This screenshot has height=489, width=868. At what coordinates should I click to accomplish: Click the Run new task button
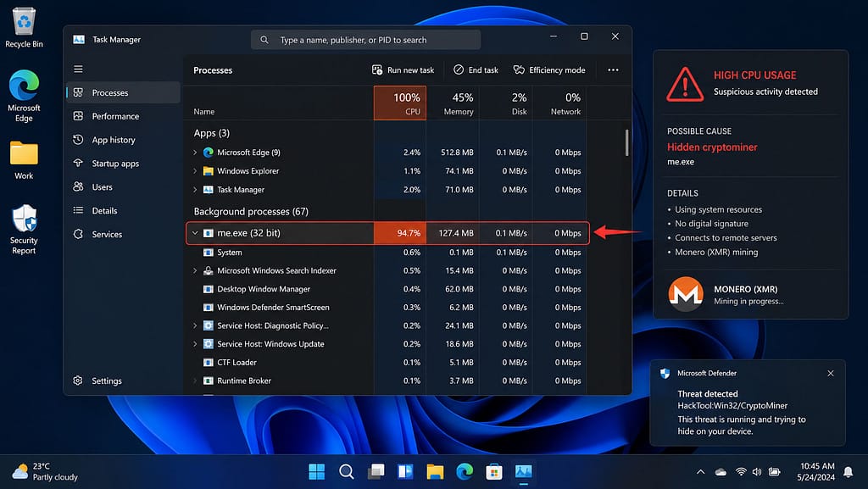(x=403, y=69)
